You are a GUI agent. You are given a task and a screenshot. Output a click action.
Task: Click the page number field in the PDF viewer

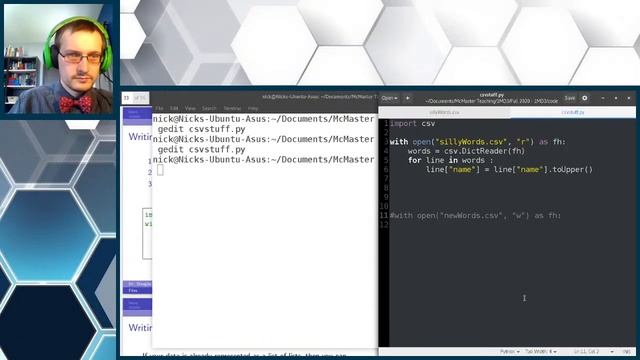click(127, 98)
